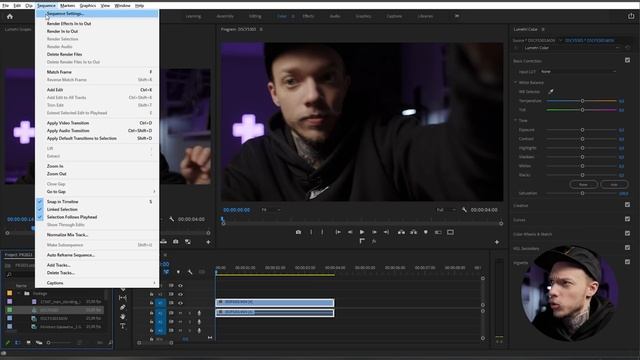Click Go to In point button
The width and height of the screenshot is (640, 360).
tap(338, 232)
